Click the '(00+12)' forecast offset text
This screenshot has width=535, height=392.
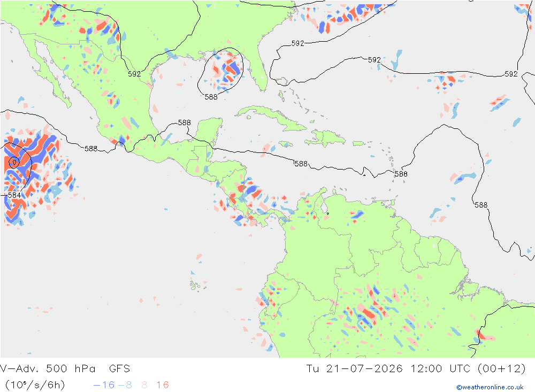pyautogui.click(x=502, y=369)
